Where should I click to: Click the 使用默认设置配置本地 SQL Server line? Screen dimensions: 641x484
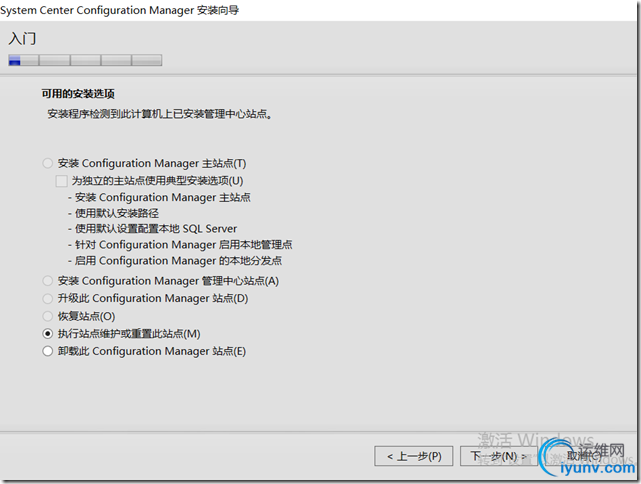click(152, 229)
